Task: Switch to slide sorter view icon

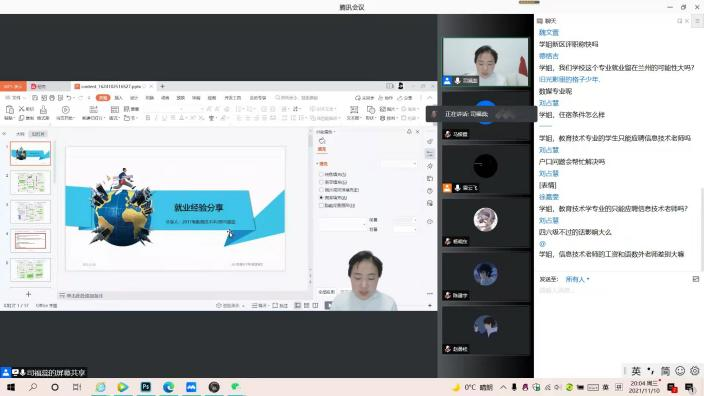Action: (306, 305)
